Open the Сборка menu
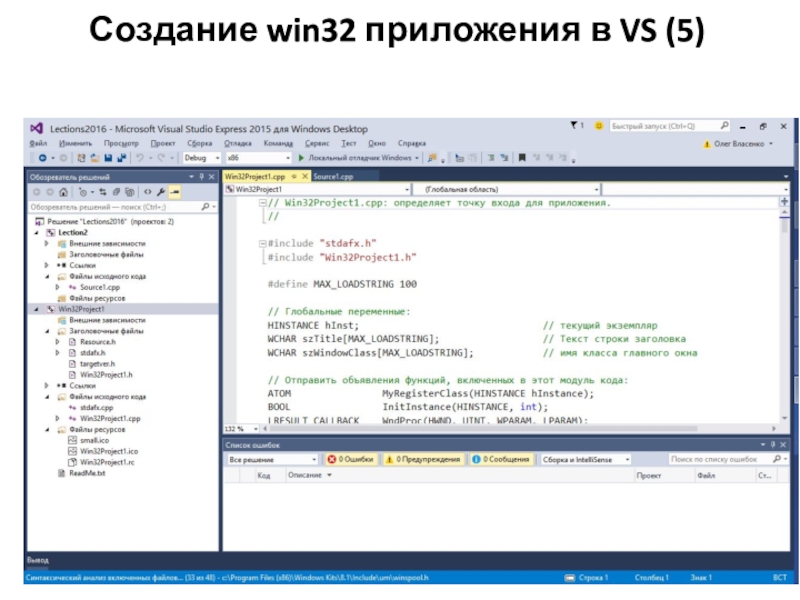The image size is (800, 600). click(x=200, y=143)
